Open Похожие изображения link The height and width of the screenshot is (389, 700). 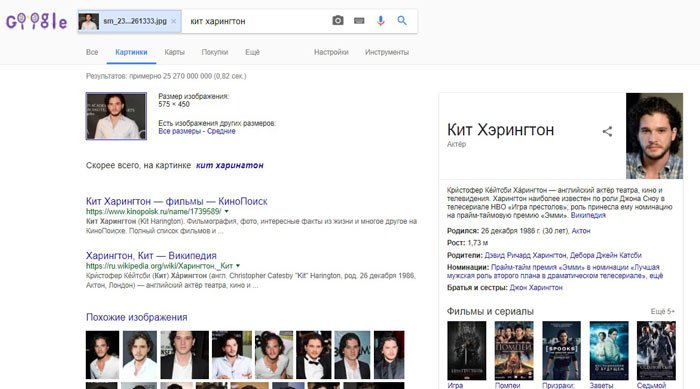click(x=137, y=317)
